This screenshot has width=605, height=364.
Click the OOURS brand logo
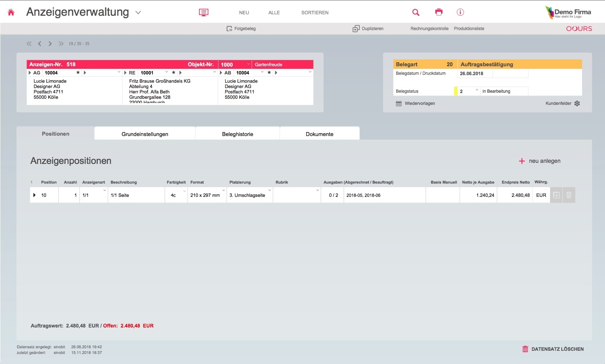click(579, 29)
